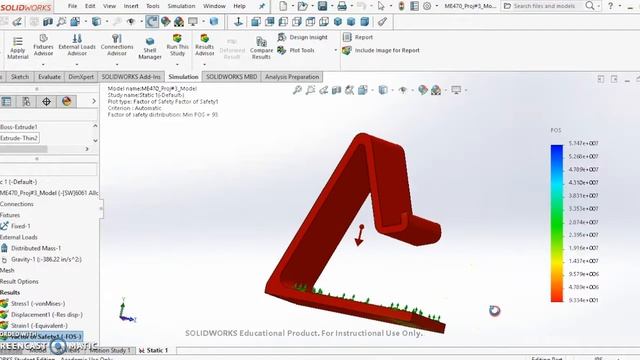This screenshot has width=640, height=360.
Task: Open the DisplayManager appearance tab icon
Action: (67, 101)
